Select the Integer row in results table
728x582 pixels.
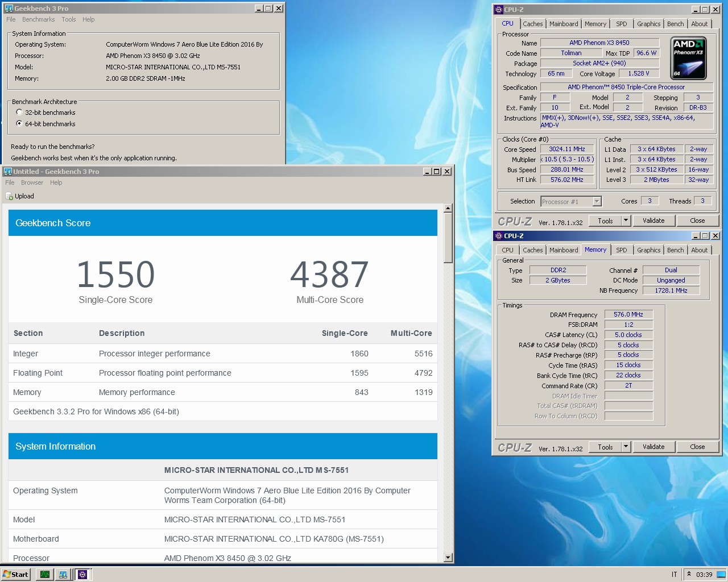point(223,354)
